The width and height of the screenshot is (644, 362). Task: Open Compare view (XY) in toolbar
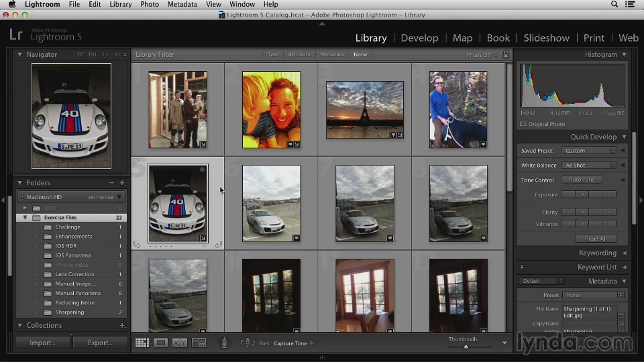click(x=180, y=343)
